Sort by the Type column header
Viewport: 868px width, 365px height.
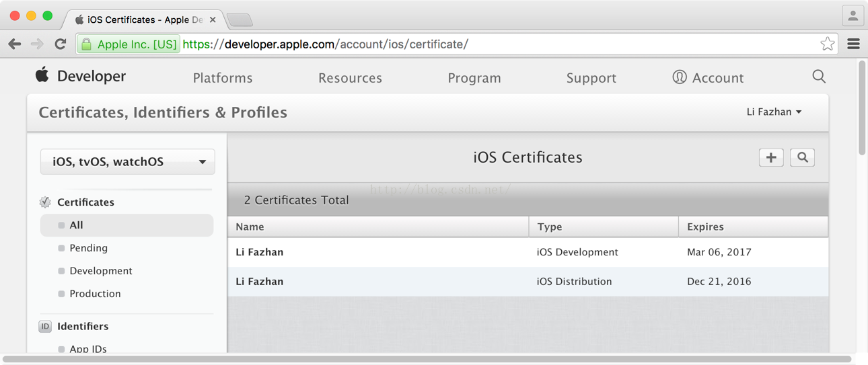(x=604, y=227)
